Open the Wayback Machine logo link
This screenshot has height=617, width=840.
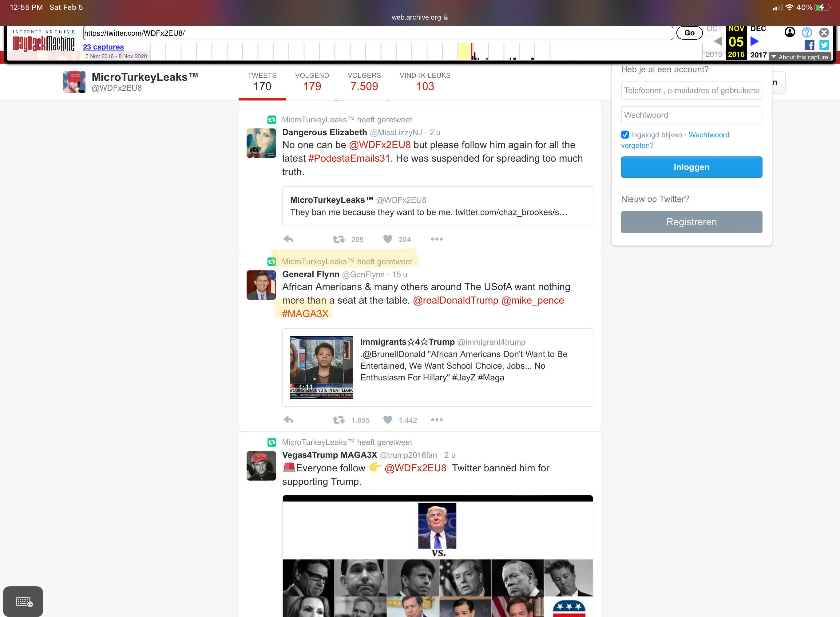click(43, 42)
